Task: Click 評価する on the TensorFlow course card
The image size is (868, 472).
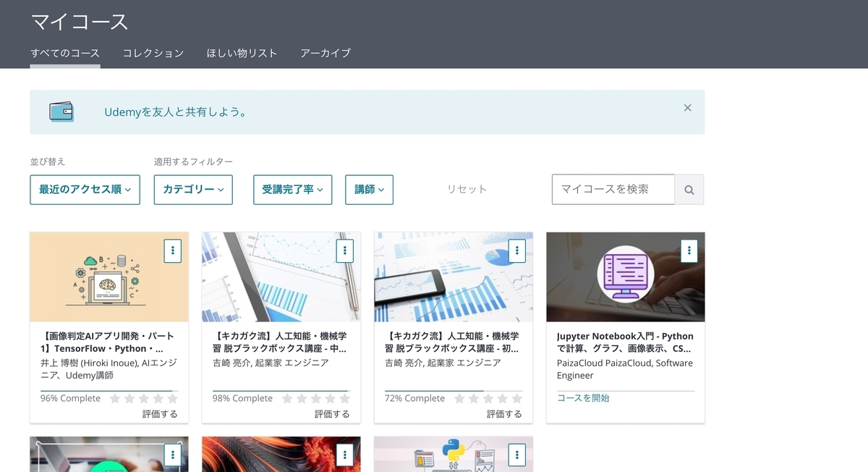Action: coord(160,414)
